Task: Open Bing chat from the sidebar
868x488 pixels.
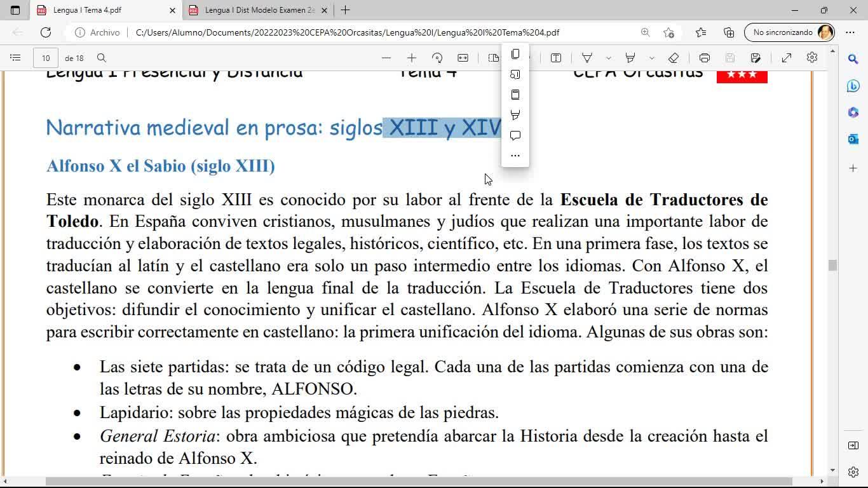Action: click(x=853, y=86)
